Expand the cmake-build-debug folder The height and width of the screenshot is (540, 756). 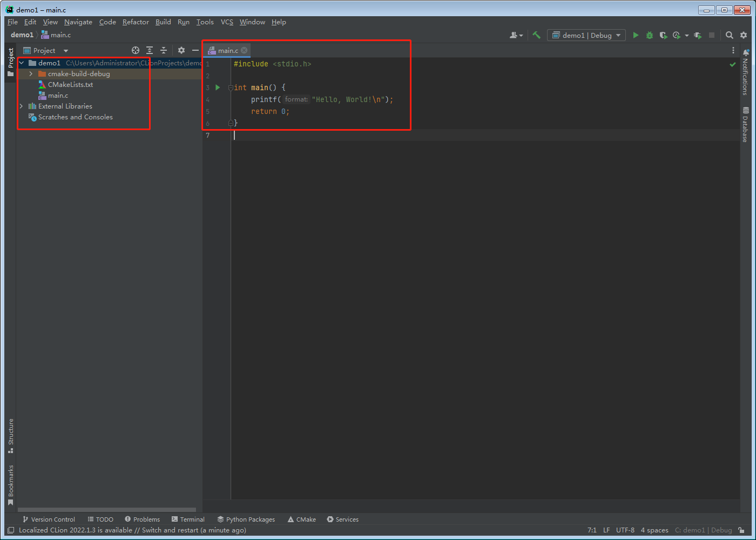click(31, 74)
